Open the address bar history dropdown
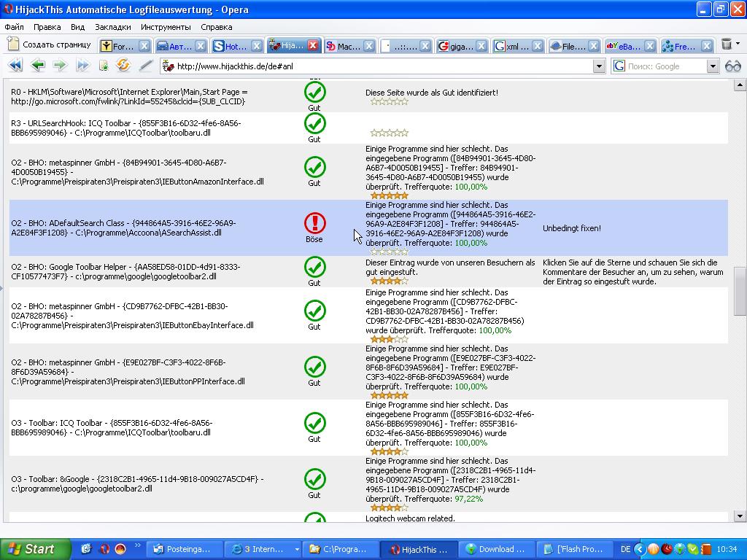Viewport: 747px width, 560px height. pyautogui.click(x=599, y=66)
